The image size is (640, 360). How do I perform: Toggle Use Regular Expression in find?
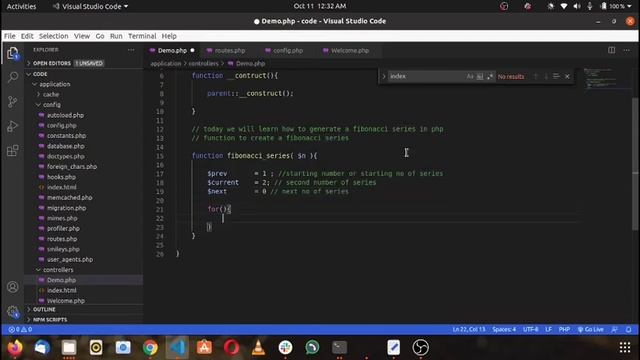[490, 76]
